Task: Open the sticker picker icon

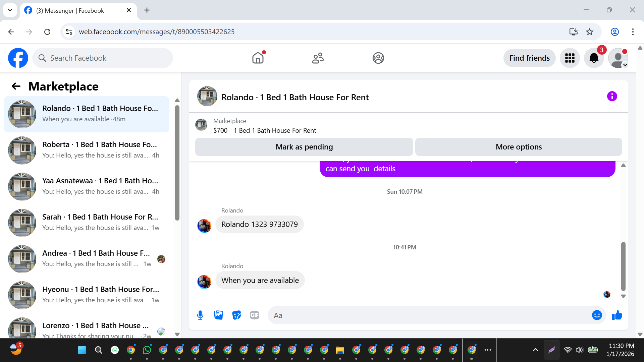Action: (x=236, y=315)
